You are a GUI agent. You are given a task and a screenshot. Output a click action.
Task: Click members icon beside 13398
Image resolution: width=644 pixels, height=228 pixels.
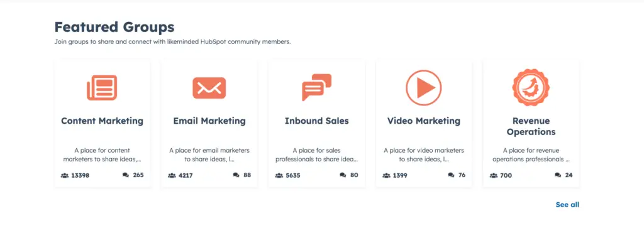coord(65,175)
